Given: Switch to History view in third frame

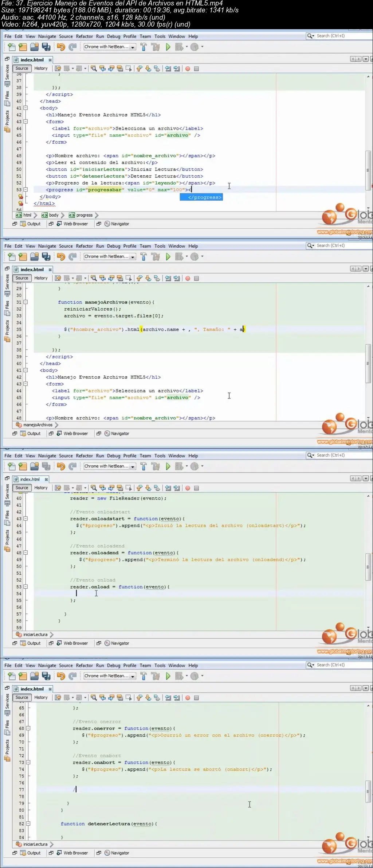Looking at the screenshot, I should coord(41,488).
